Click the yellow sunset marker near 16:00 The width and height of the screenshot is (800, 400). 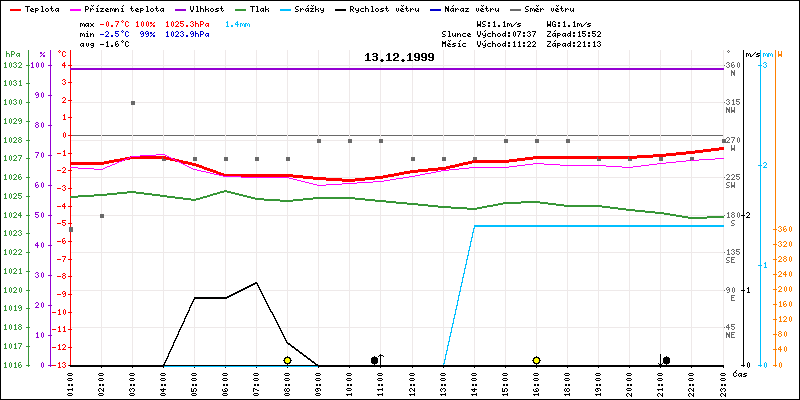click(x=537, y=360)
